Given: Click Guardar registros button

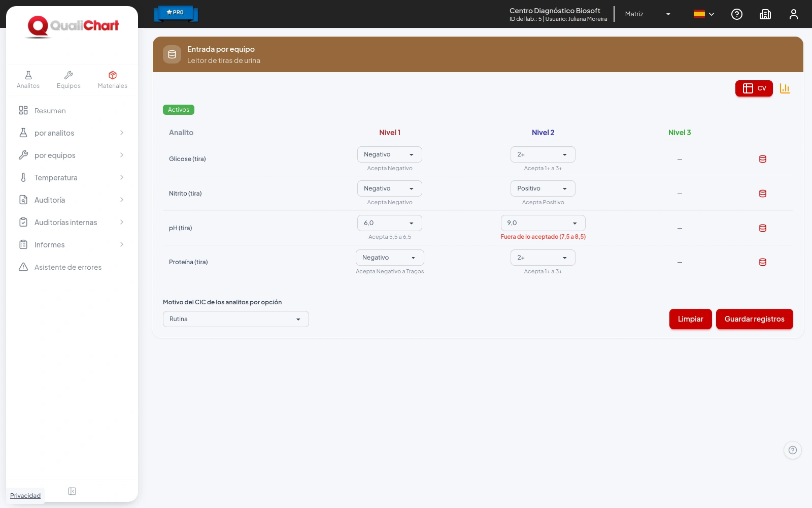Looking at the screenshot, I should (755, 319).
